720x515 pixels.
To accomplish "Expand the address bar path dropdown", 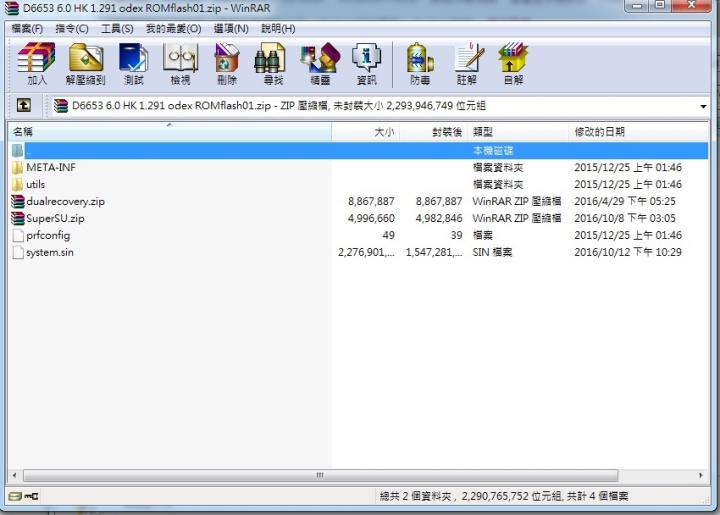I will pyautogui.click(x=703, y=106).
